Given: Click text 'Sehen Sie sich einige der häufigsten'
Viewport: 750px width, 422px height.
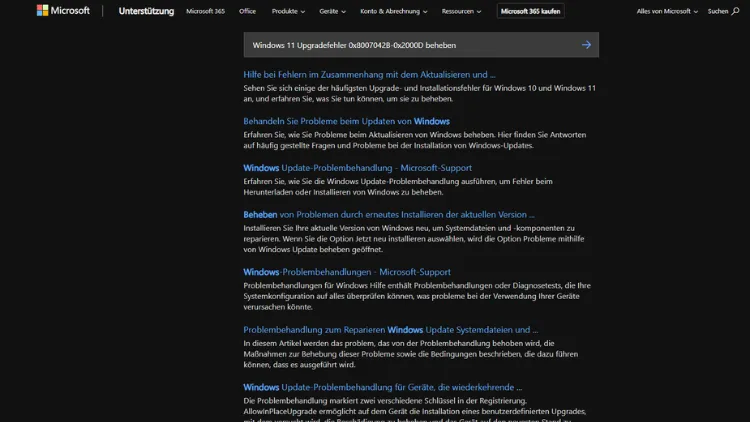Looking at the screenshot, I should [x=304, y=88].
